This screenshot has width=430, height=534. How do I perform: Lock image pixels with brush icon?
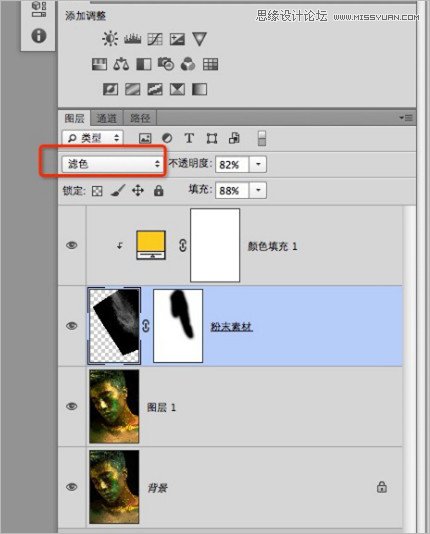pos(118,191)
